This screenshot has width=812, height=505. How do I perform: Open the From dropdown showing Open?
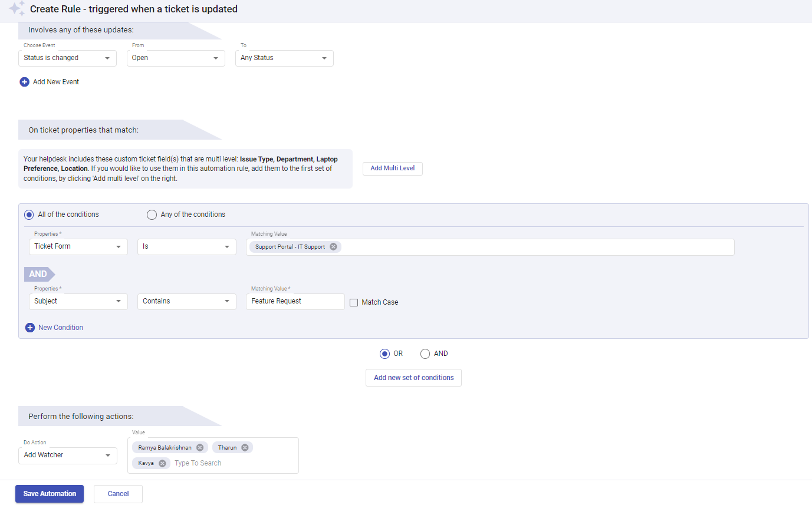tap(175, 58)
